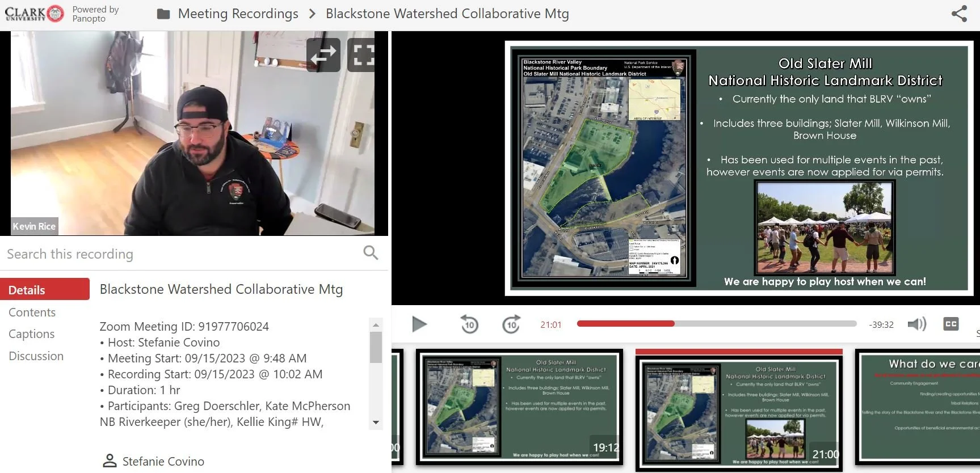Image resolution: width=980 pixels, height=473 pixels.
Task: Switch to the Captions tab
Action: click(32, 334)
